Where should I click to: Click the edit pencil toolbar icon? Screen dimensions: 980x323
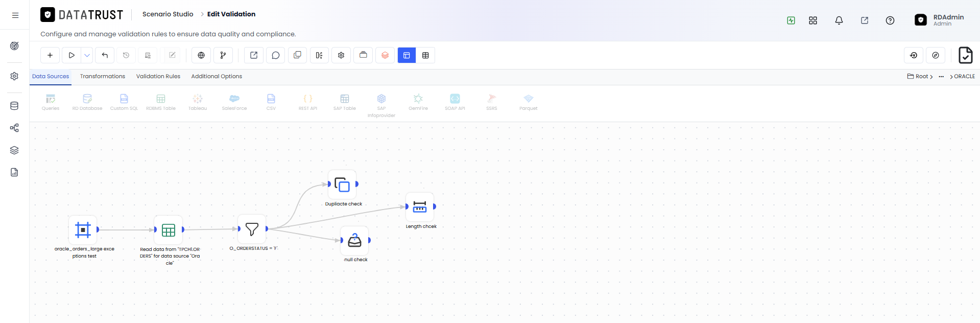pos(172,55)
